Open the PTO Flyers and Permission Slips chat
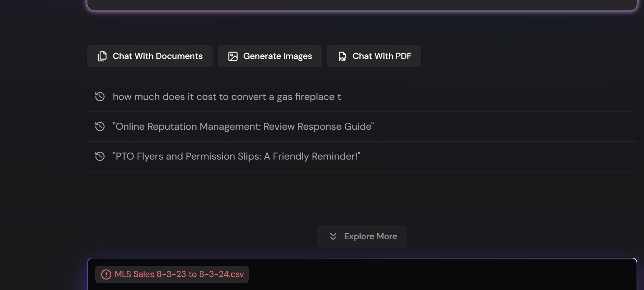 362,156
